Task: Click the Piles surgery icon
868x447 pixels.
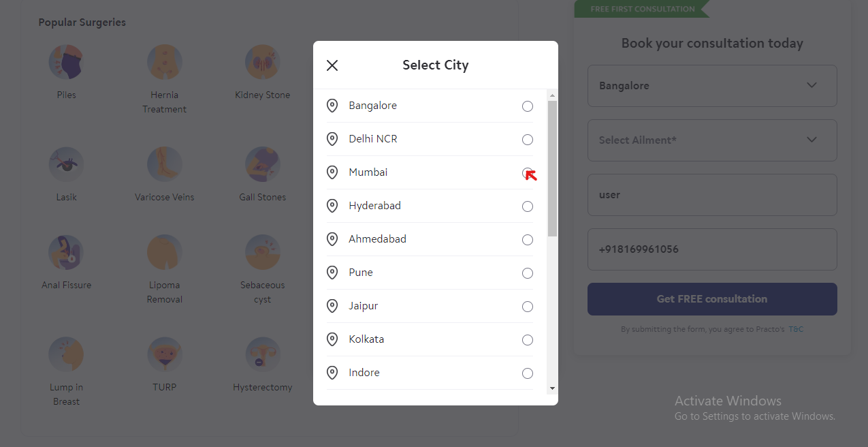Action: pyautogui.click(x=66, y=62)
